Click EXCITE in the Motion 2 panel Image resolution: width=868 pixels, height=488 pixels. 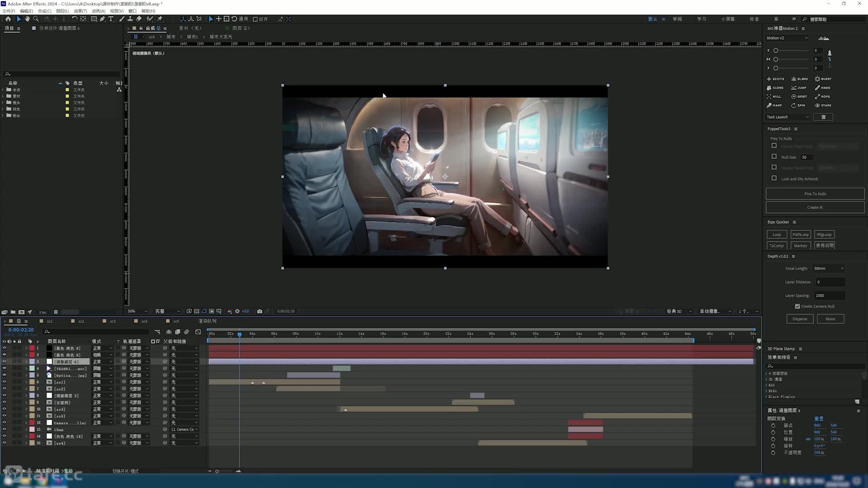coord(775,79)
